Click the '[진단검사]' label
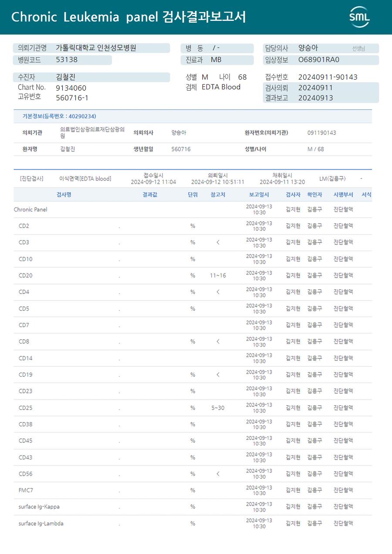This screenshot has height=554, width=392. [x=31, y=179]
